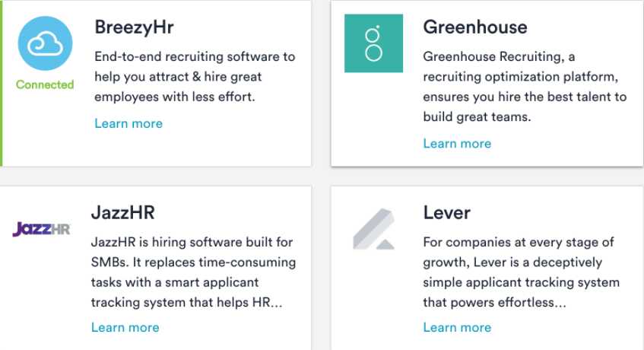644x350 pixels.
Task: Click the green Connected status label
Action: (x=45, y=84)
